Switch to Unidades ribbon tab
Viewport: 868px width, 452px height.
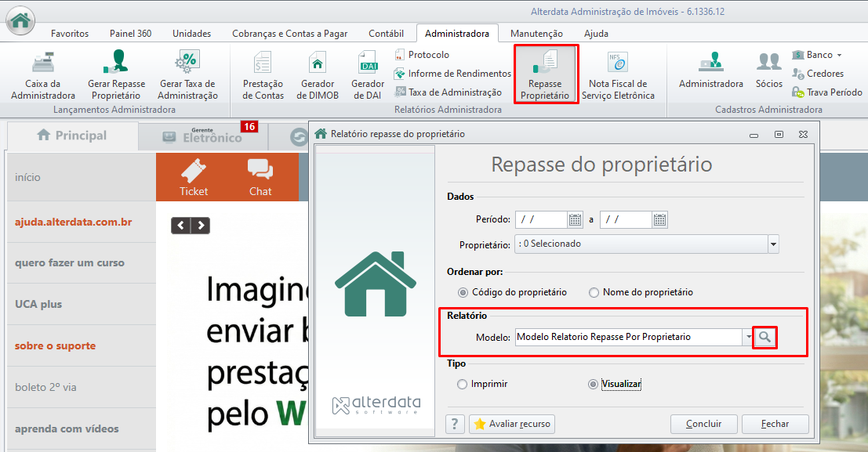[191, 33]
